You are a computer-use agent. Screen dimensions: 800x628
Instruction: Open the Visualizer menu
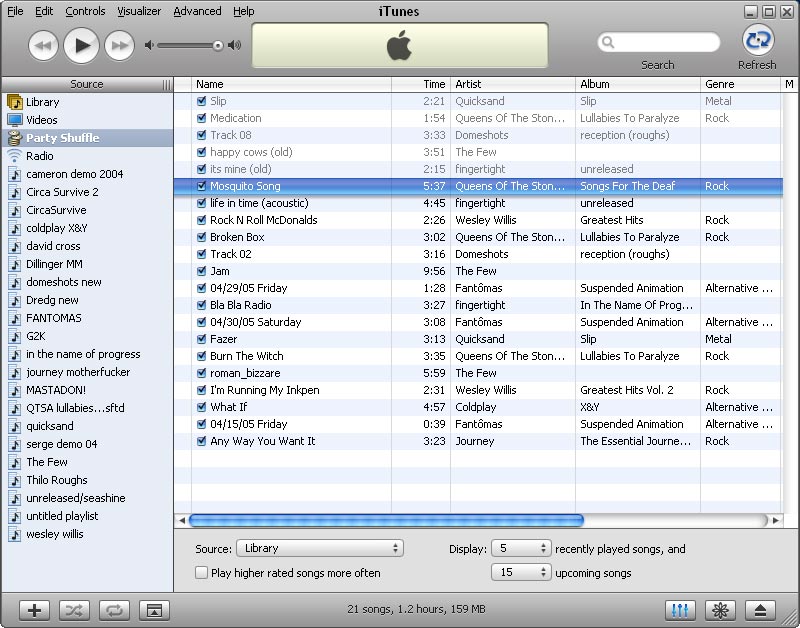click(139, 11)
